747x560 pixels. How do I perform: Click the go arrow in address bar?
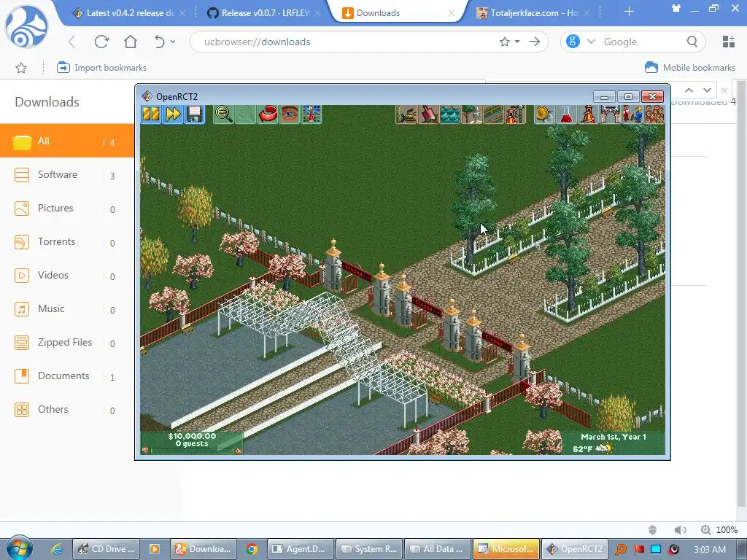point(535,42)
